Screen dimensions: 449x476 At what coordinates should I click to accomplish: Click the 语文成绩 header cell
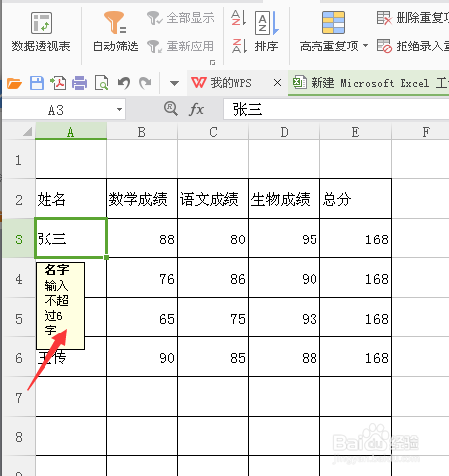coord(213,199)
